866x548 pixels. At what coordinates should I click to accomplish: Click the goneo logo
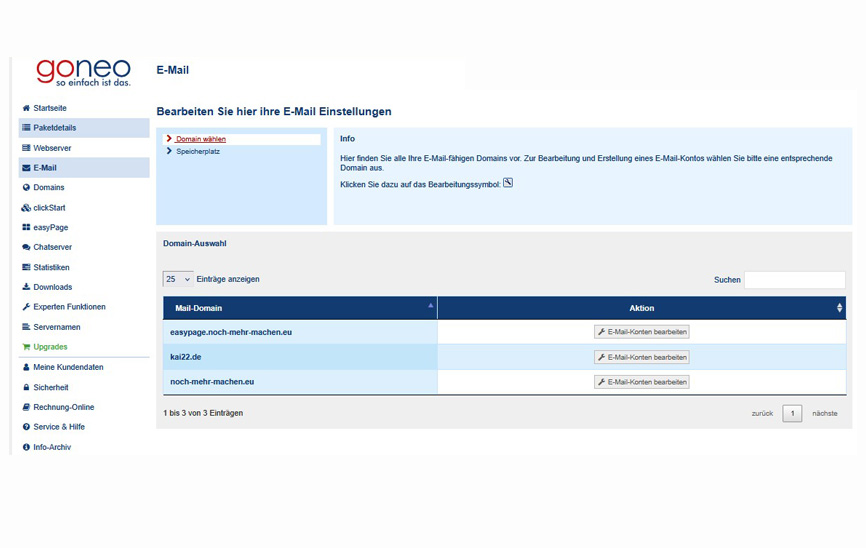83,71
